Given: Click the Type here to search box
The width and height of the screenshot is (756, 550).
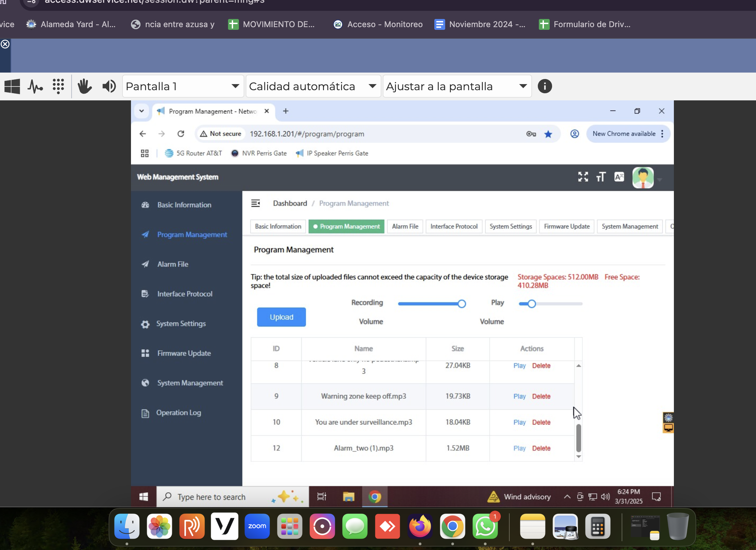Looking at the screenshot, I should (233, 497).
